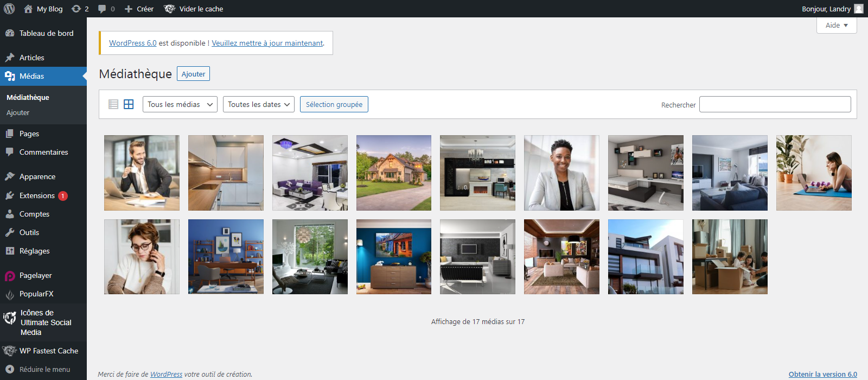Open the Ajouter submenu item under Médias
The width and height of the screenshot is (868, 380).
tap(18, 112)
